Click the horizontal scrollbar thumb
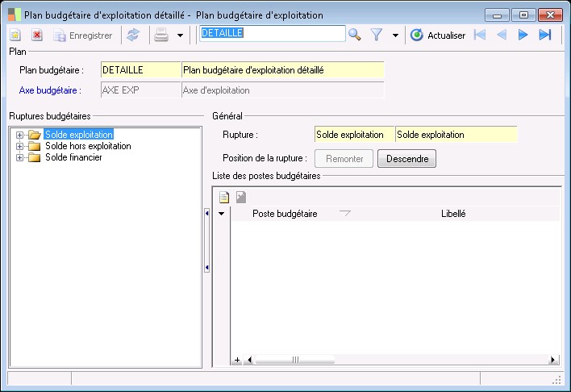Viewport: 571px width, 392px height. 295,360
